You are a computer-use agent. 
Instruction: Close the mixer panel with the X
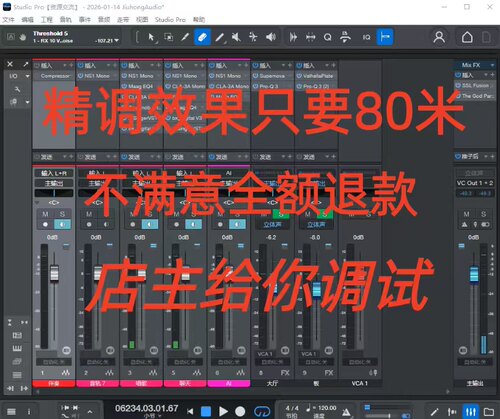[10, 64]
